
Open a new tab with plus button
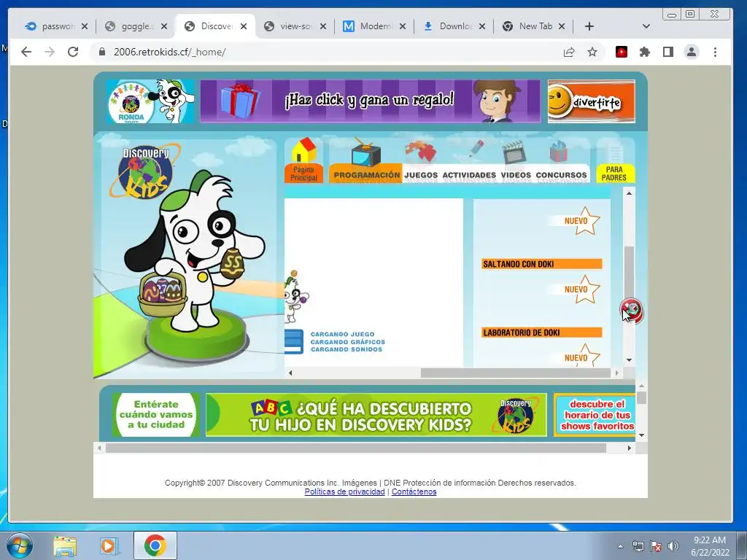[x=589, y=26]
